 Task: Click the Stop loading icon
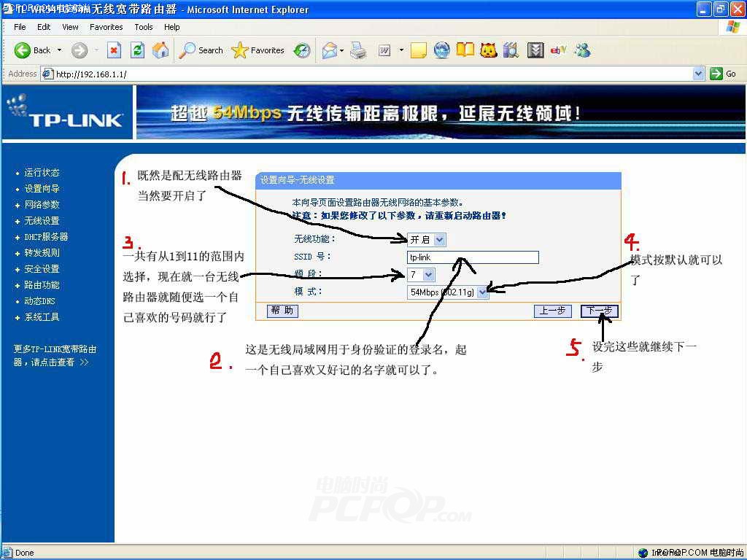(x=114, y=50)
